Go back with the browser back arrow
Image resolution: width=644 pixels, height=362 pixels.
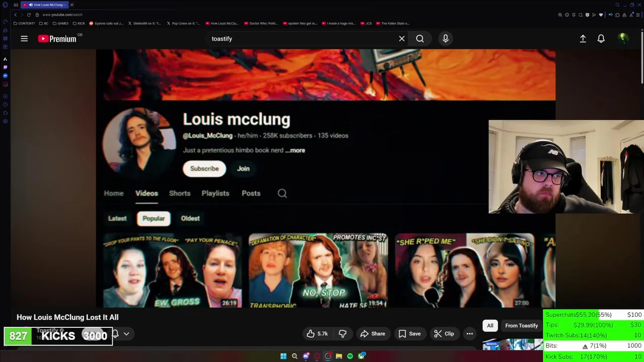[x=15, y=15]
